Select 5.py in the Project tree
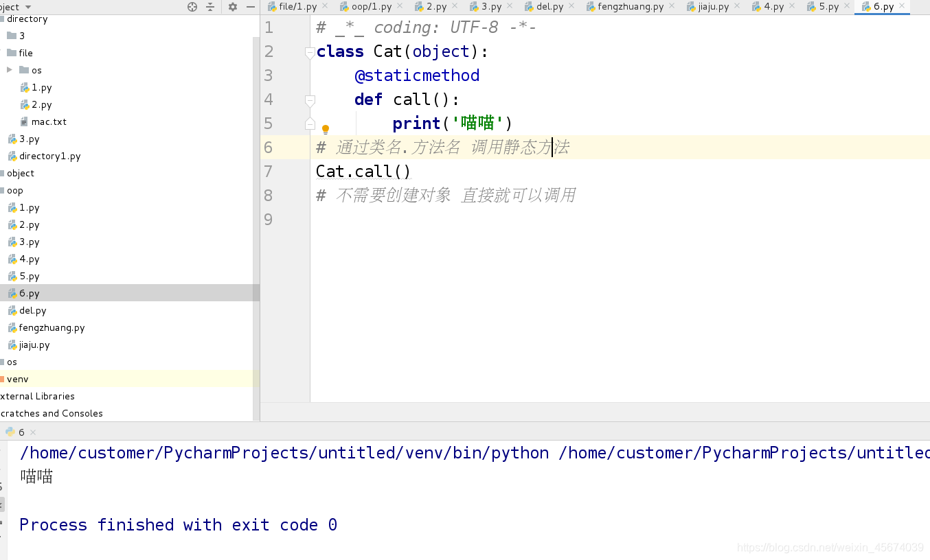This screenshot has height=560, width=930. click(29, 276)
